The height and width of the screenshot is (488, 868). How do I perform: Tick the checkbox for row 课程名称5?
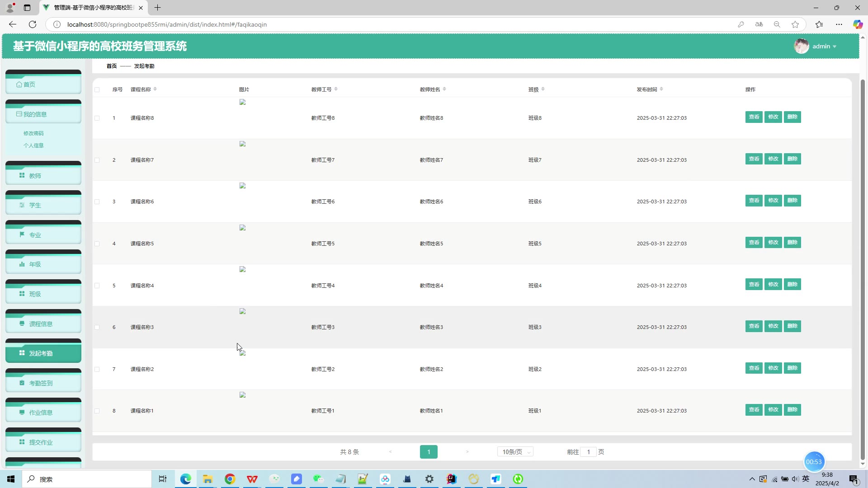click(x=97, y=244)
